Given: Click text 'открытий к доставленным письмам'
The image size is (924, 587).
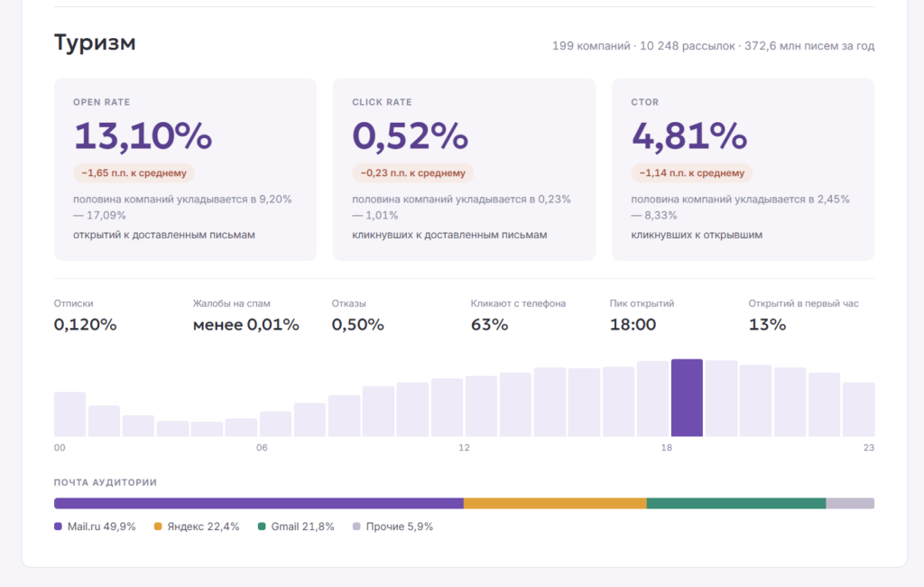Looking at the screenshot, I should [164, 235].
